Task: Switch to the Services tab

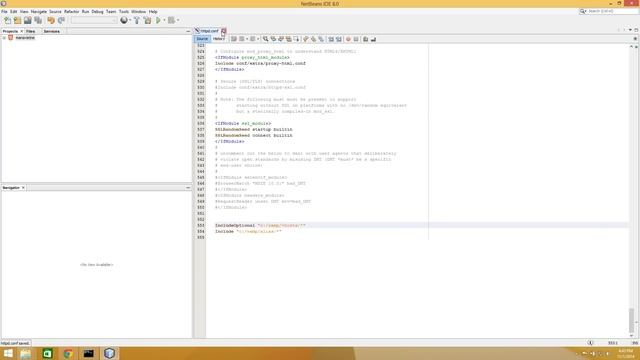Action: (52, 31)
